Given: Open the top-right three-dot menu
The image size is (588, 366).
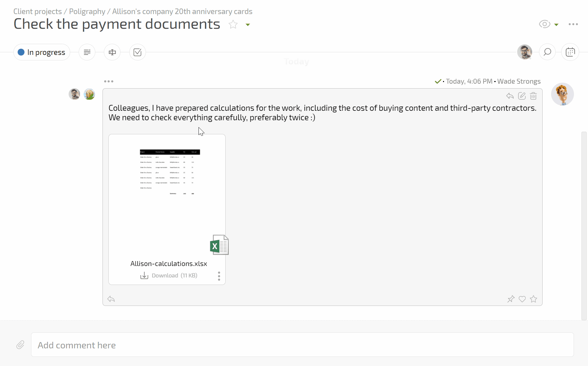Looking at the screenshot, I should coord(573,24).
